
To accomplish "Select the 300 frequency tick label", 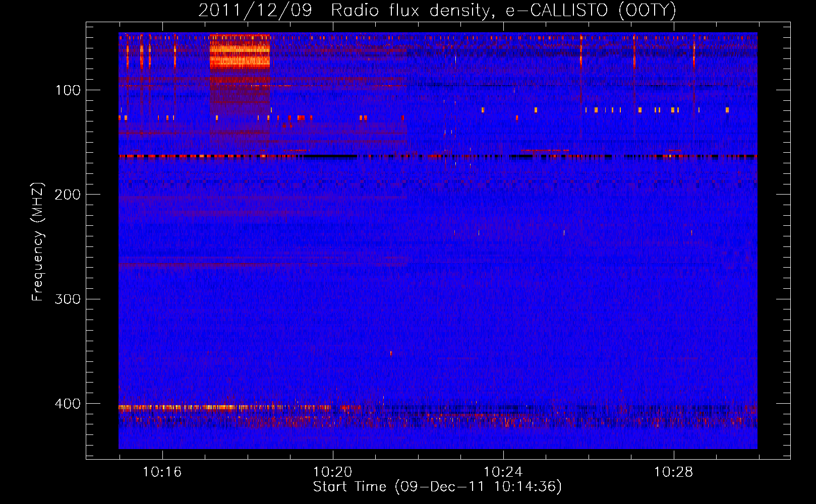I will click(x=68, y=299).
